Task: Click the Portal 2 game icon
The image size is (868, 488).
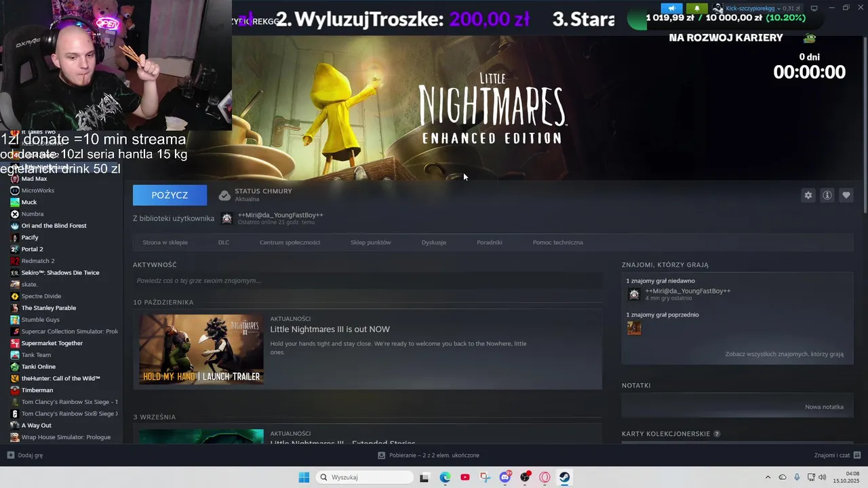Action: pyautogui.click(x=15, y=249)
